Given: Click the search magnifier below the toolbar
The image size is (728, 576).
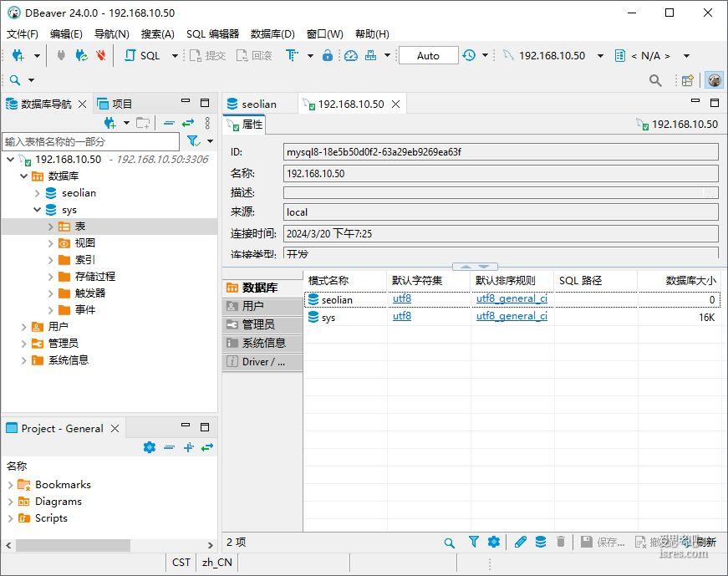Looking at the screenshot, I should point(15,80).
